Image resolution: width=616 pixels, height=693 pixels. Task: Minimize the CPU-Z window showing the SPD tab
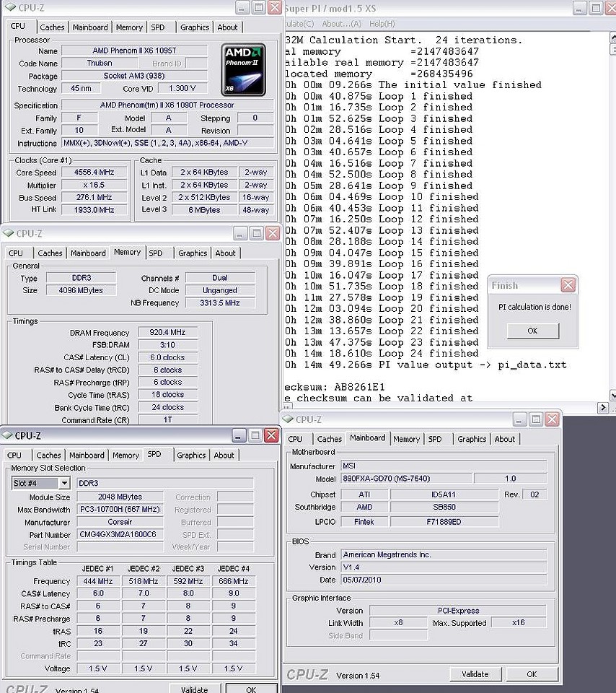[239, 435]
